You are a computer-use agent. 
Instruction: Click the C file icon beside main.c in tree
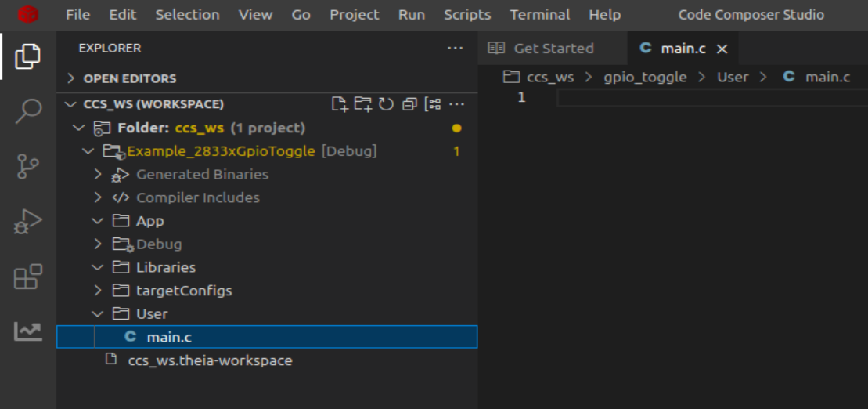pyautogui.click(x=131, y=336)
